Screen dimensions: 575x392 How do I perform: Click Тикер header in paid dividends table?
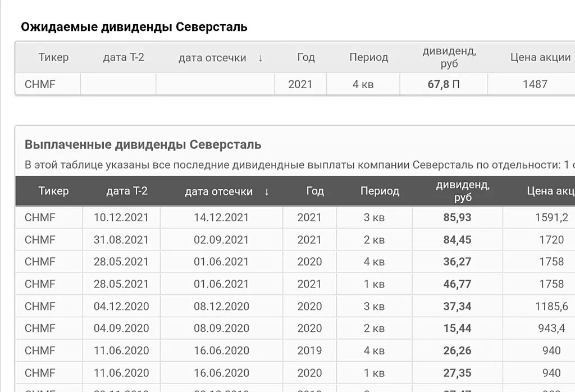[53, 191]
